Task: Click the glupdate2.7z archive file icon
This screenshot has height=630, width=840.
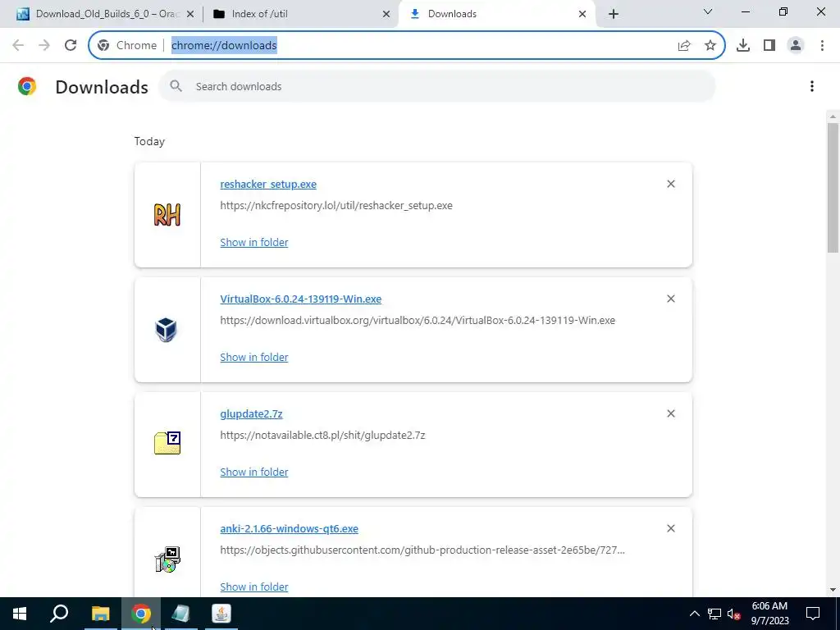Action: point(167,444)
